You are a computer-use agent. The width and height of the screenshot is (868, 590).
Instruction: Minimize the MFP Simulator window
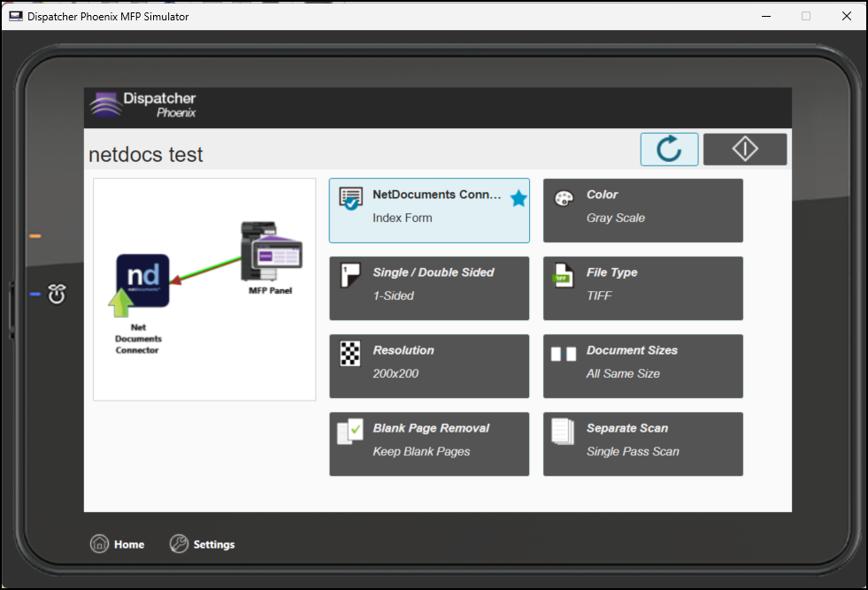[766, 17]
